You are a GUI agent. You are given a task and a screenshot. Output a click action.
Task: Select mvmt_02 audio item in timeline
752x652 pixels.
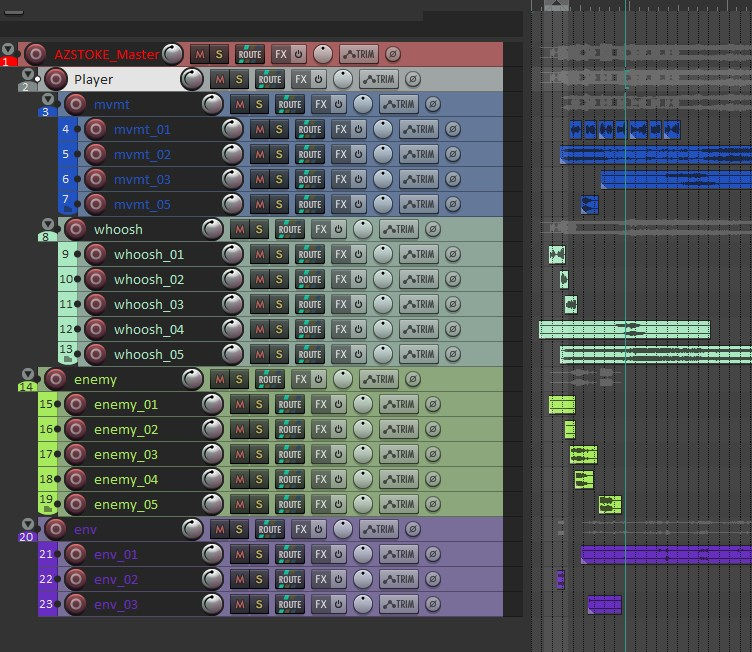click(x=656, y=154)
